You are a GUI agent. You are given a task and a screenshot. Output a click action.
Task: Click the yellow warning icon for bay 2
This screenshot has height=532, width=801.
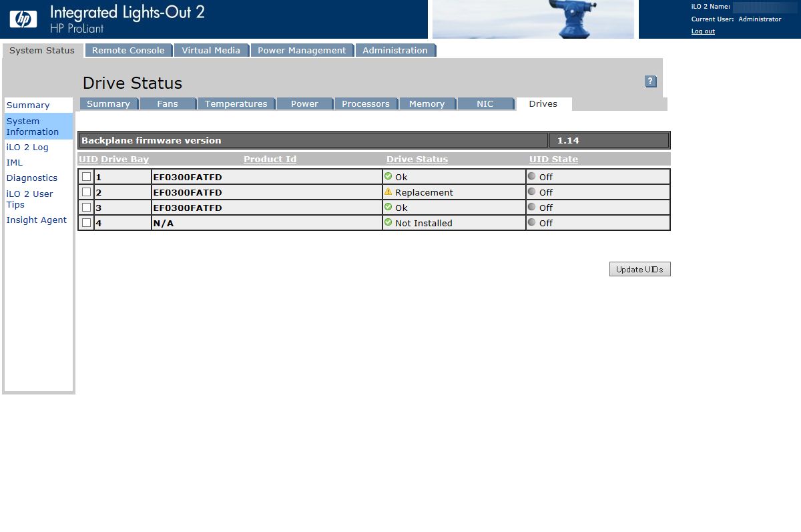point(388,192)
